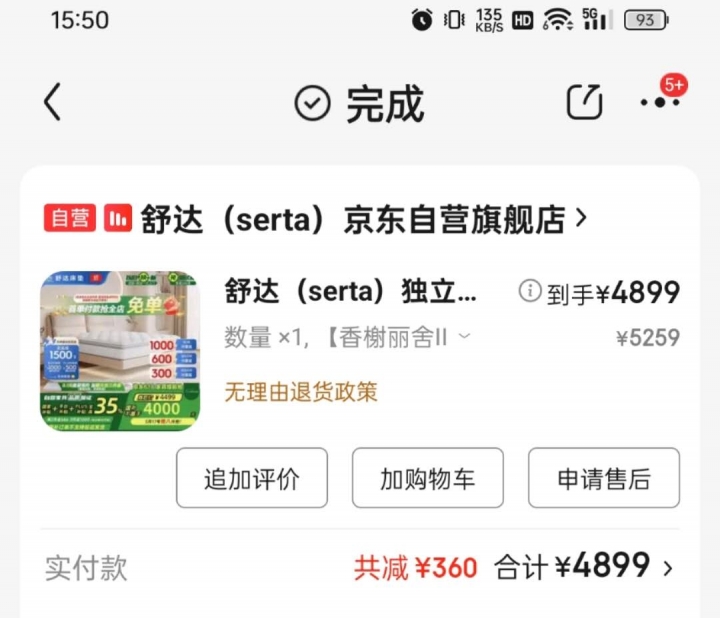
Task: Tap the share icon in the header
Action: point(584,102)
